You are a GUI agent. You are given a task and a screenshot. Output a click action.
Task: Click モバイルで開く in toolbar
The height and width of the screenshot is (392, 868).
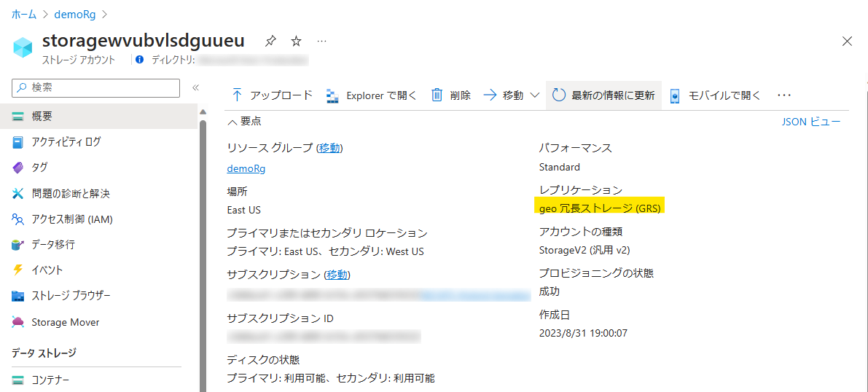tap(715, 95)
